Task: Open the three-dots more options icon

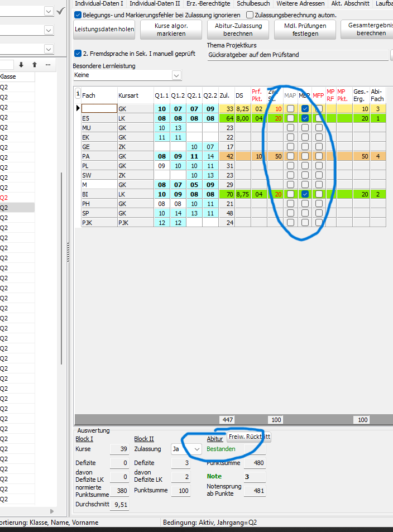Action: [x=48, y=65]
